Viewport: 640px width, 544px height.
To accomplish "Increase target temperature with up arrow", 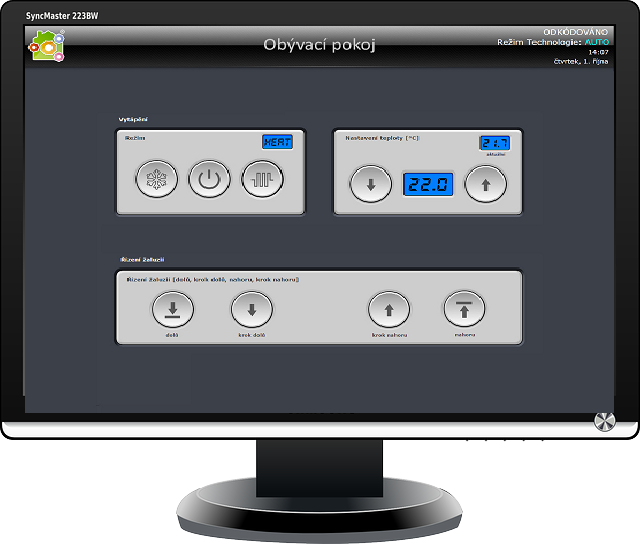I will pyautogui.click(x=486, y=185).
